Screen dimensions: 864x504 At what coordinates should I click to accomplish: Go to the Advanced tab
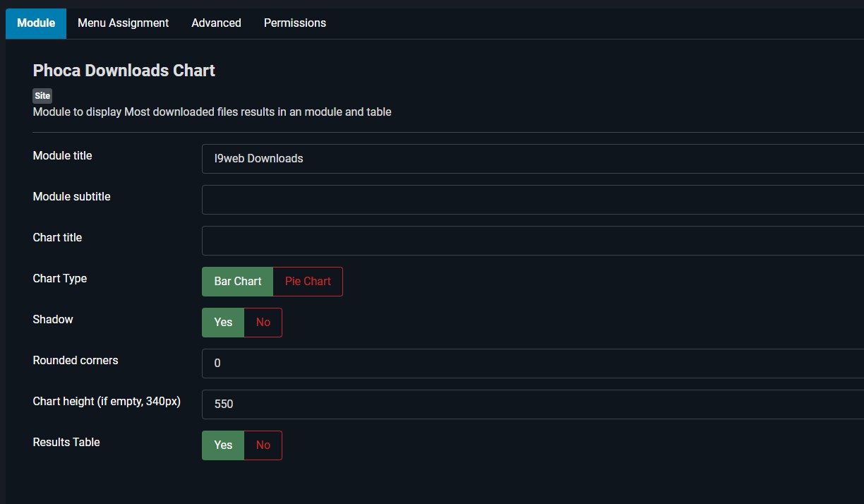point(216,23)
